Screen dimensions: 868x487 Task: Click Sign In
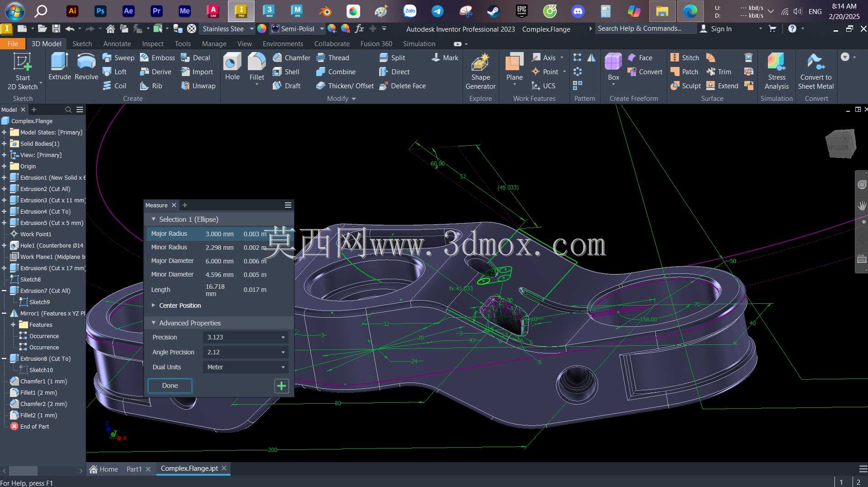click(716, 29)
